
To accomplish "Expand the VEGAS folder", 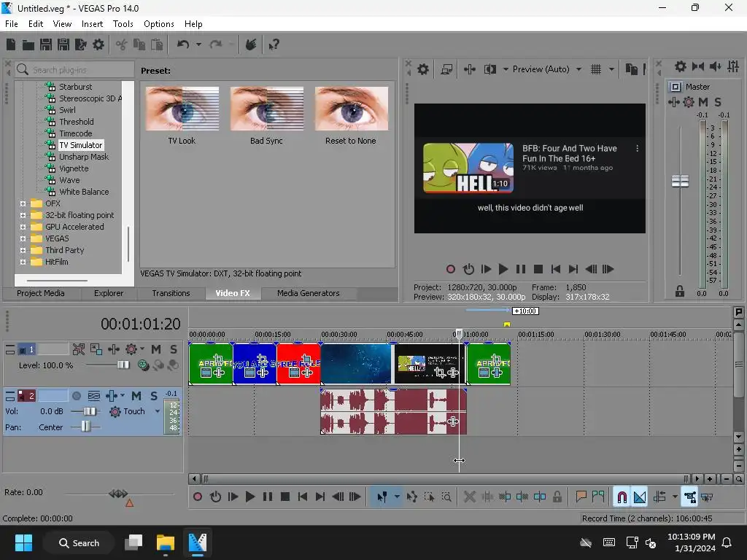I will (23, 238).
